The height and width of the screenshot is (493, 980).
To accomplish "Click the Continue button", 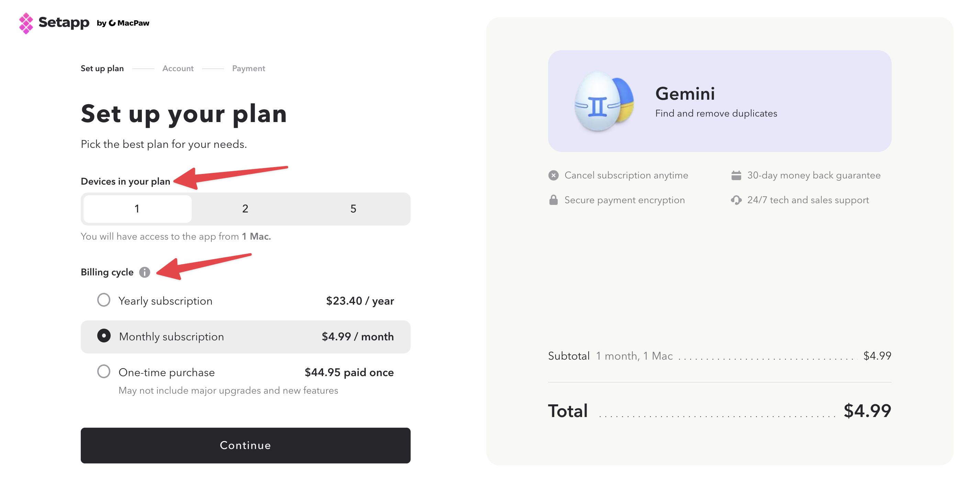I will coord(245,445).
